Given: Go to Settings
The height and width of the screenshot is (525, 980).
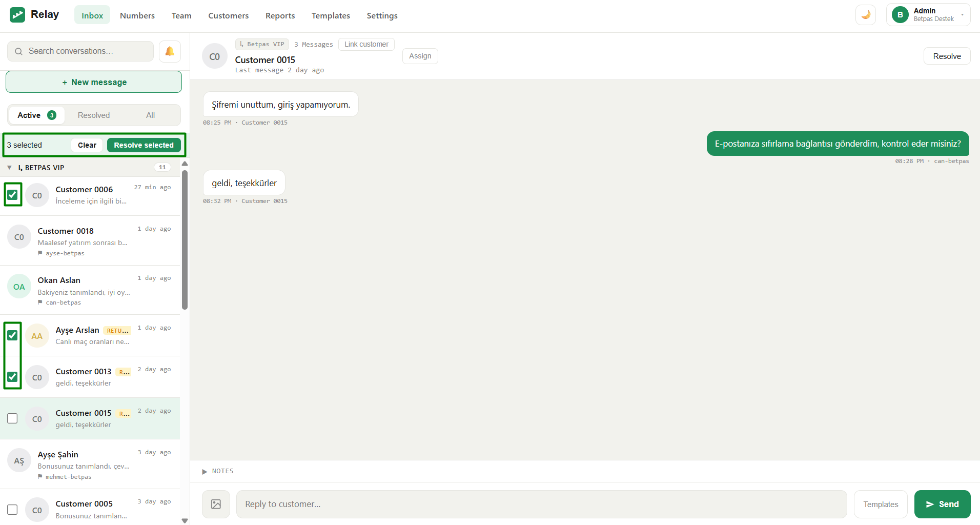Looking at the screenshot, I should [x=382, y=15].
